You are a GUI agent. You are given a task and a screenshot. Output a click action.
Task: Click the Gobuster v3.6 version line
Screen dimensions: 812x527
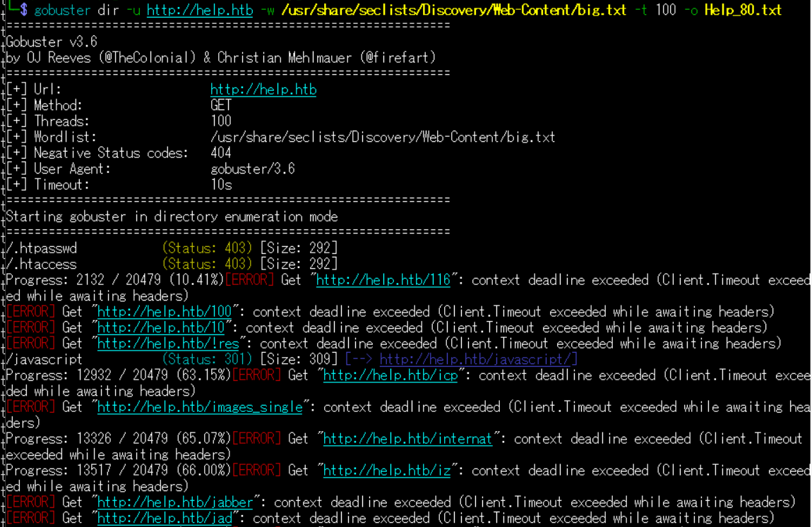(51, 42)
